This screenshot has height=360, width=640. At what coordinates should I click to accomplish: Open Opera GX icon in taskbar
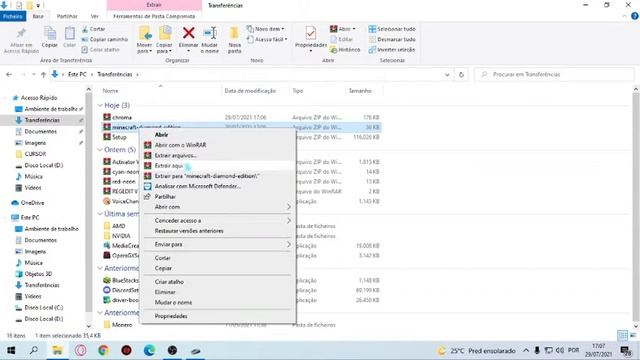[81, 350]
